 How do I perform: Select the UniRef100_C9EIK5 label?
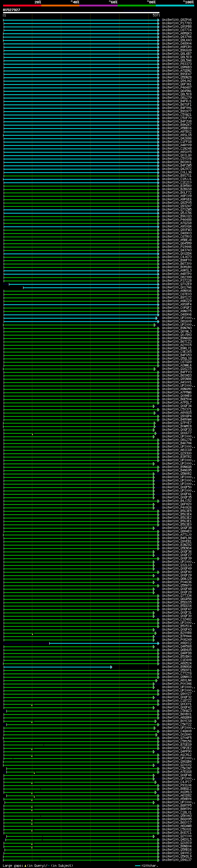tap(177, 352)
